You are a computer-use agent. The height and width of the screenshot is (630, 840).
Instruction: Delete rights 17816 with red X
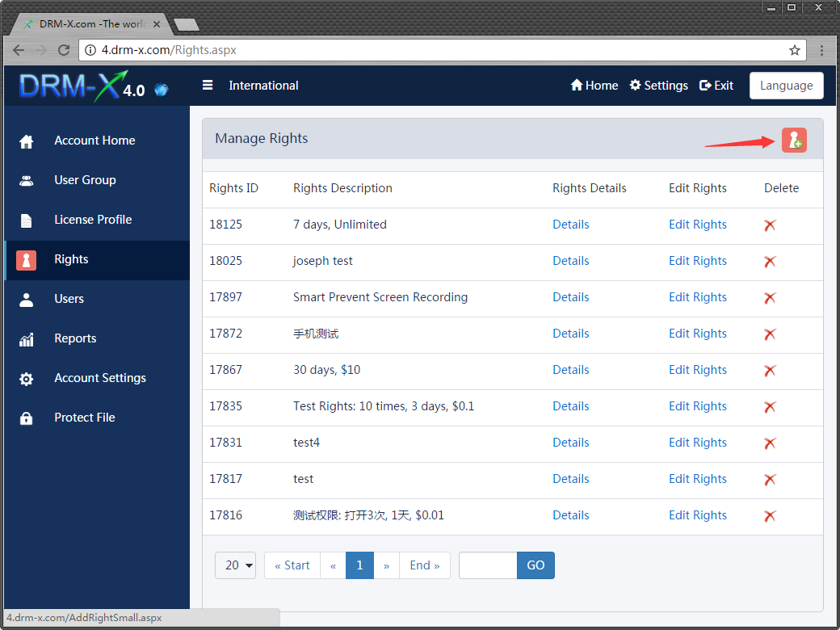tap(770, 516)
